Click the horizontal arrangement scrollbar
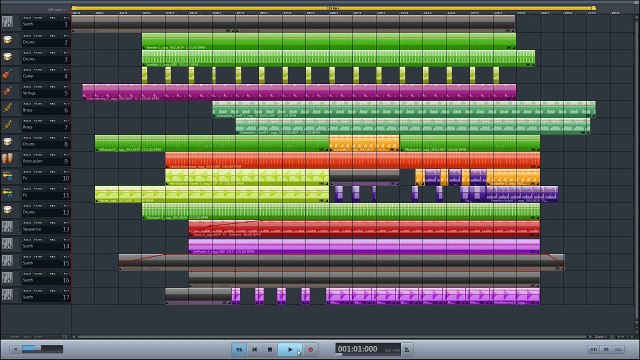Viewport: 640px width, 360px height. [x=331, y=337]
